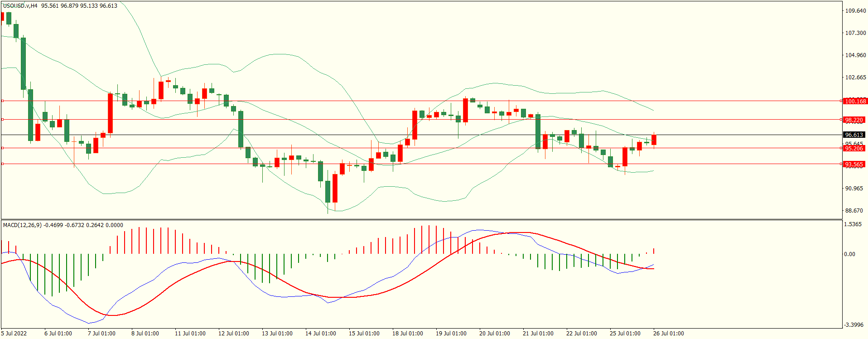868x339 pixels.
Task: Select the red 95.206 price level tag
Action: (854, 148)
